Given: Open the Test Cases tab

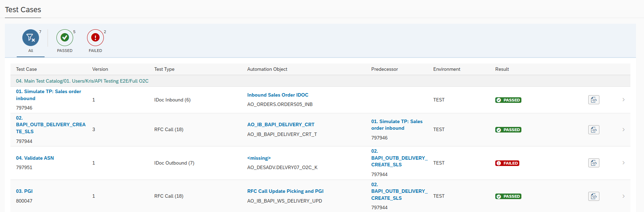Looking at the screenshot, I should 23,10.
